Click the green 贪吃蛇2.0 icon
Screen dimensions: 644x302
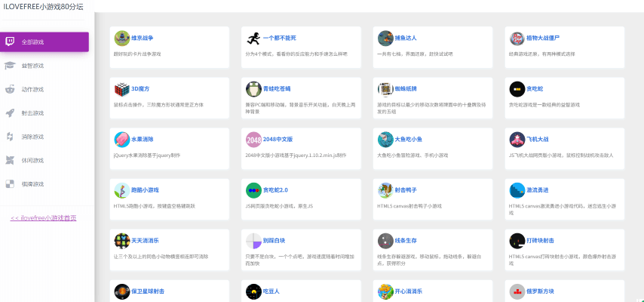[254, 190]
